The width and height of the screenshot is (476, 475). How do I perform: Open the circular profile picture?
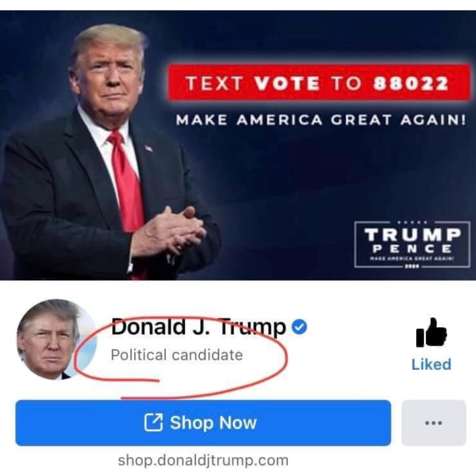[57, 340]
